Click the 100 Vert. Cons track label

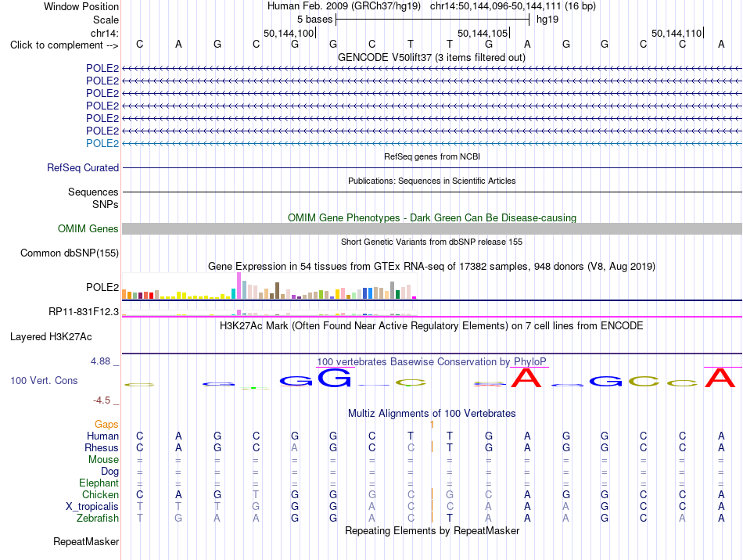click(44, 380)
